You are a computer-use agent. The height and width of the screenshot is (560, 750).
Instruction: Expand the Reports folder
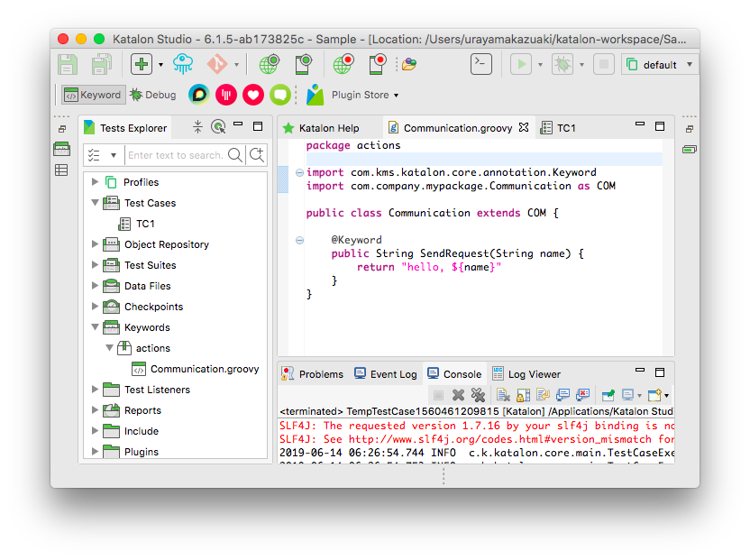tap(95, 410)
